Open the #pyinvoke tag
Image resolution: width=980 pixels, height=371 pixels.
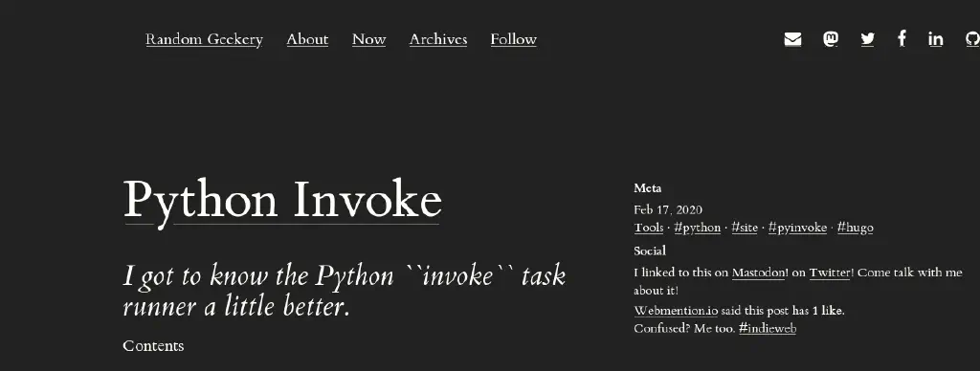(x=797, y=228)
